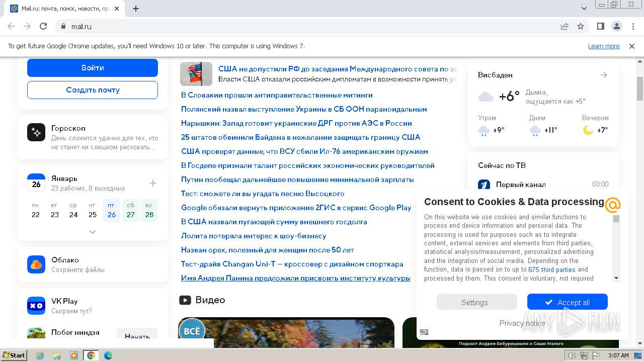644x362 pixels.
Task: Share this page icon in address bar
Action: [x=565, y=26]
